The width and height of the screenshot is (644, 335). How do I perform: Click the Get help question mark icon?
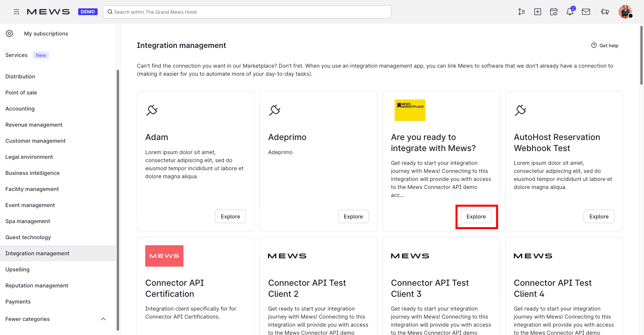pos(594,45)
